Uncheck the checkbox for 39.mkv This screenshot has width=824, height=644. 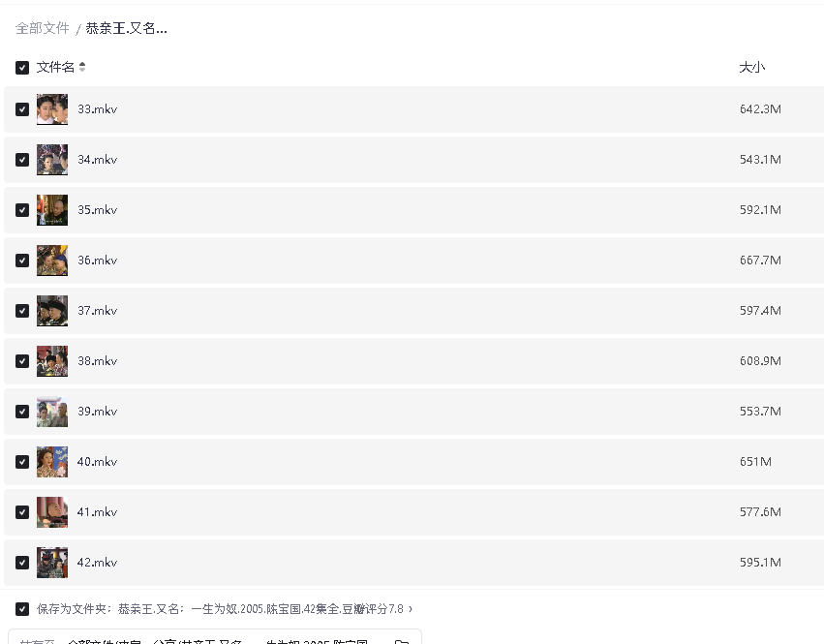point(22,412)
